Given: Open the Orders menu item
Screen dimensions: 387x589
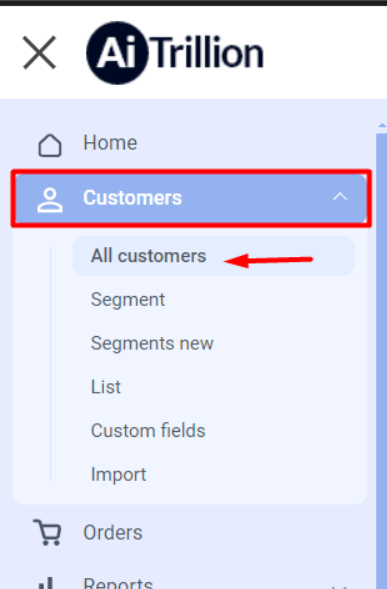Looking at the screenshot, I should click(x=113, y=532).
